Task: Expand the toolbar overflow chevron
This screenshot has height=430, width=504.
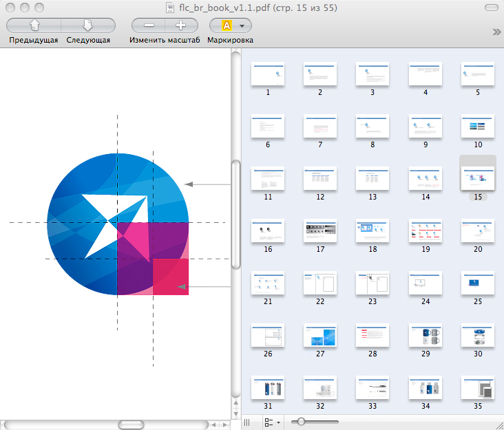Action: coord(496,32)
